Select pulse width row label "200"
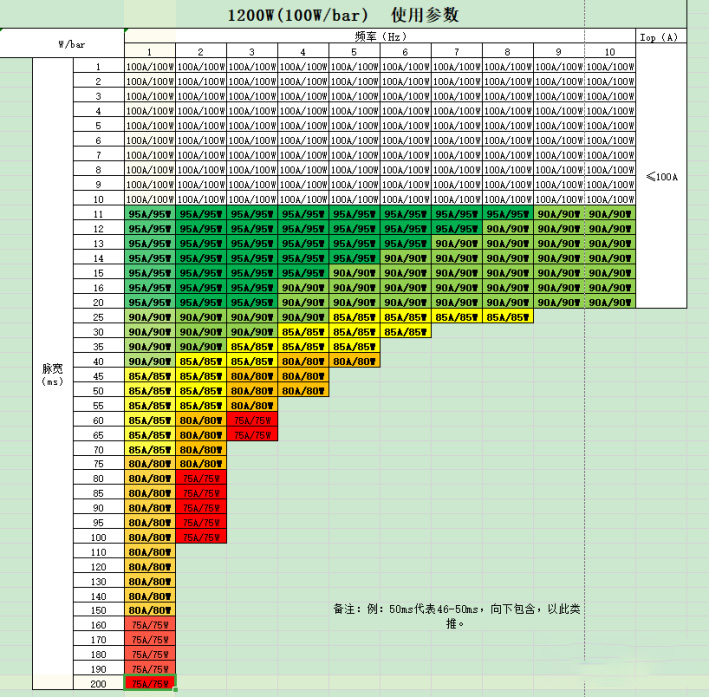 point(99,683)
